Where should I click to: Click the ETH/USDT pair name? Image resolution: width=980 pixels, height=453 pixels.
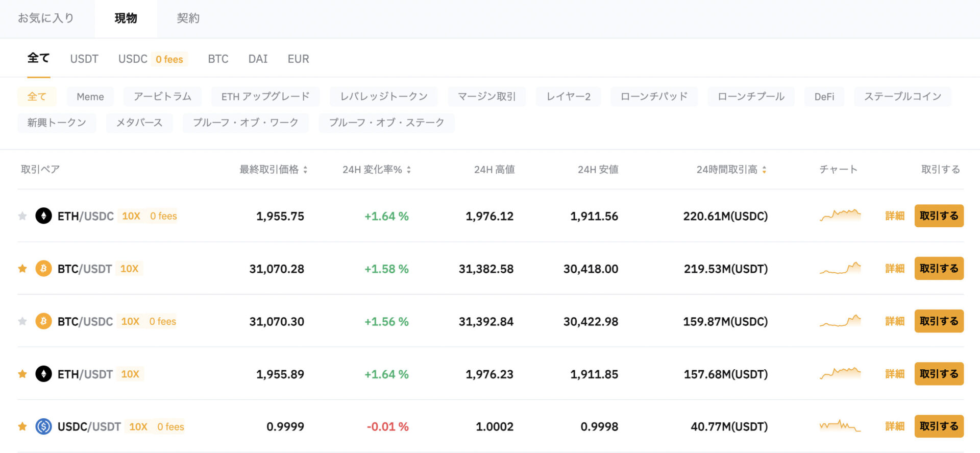click(x=85, y=374)
